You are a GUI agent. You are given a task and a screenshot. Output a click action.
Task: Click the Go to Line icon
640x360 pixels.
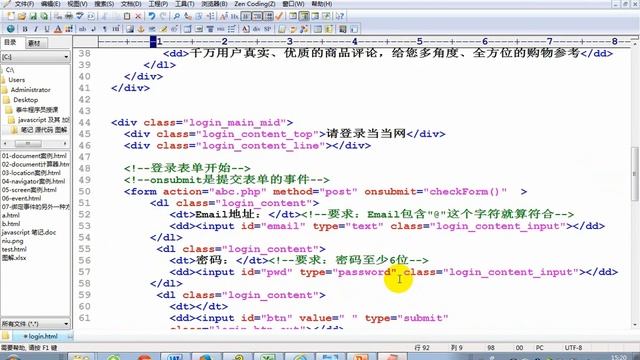[x=211, y=16]
